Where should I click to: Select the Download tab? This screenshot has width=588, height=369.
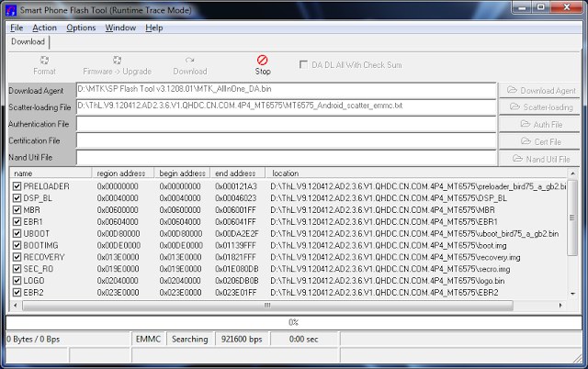pos(28,41)
